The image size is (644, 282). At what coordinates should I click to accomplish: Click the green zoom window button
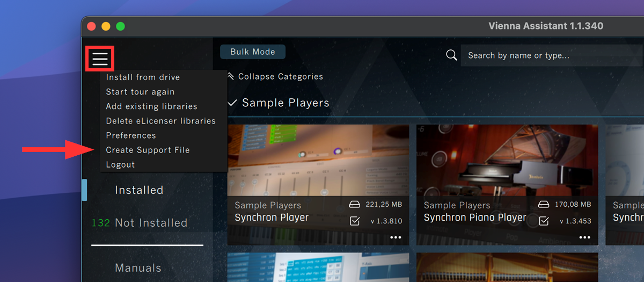[120, 26]
